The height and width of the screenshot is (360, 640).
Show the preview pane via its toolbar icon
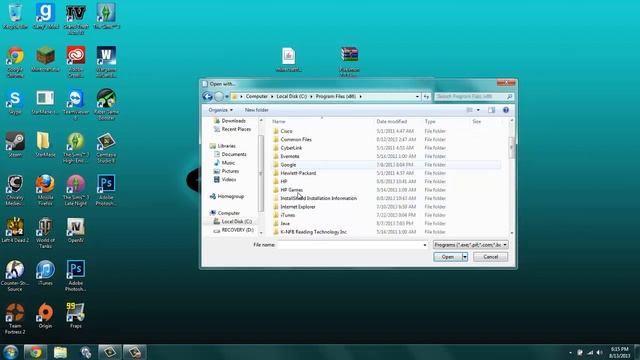point(491,110)
